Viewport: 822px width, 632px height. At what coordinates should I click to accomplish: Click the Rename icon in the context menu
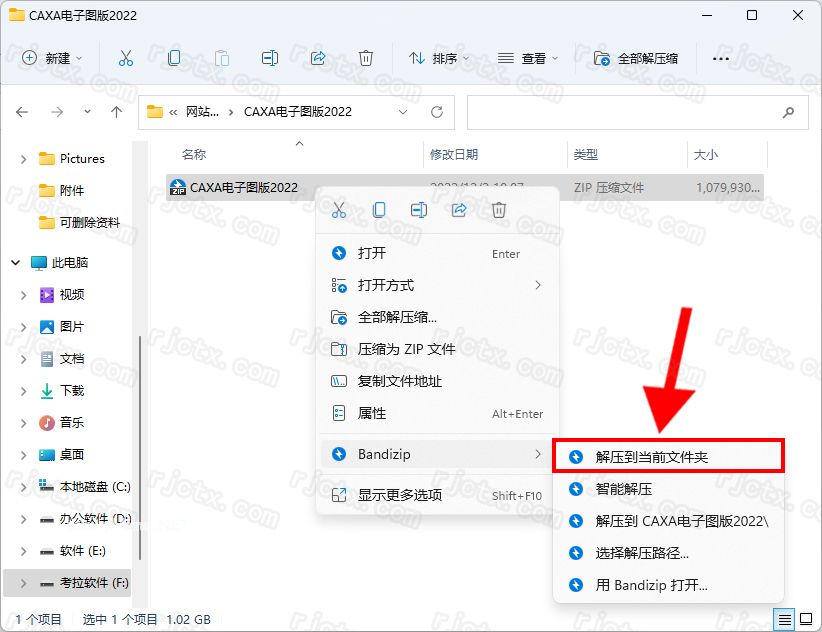(419, 210)
